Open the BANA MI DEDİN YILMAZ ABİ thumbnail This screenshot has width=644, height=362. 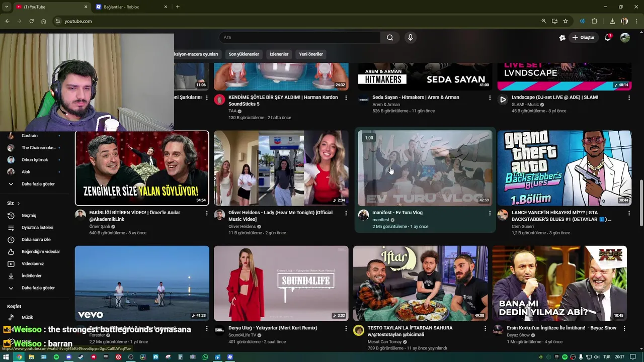[559, 283]
